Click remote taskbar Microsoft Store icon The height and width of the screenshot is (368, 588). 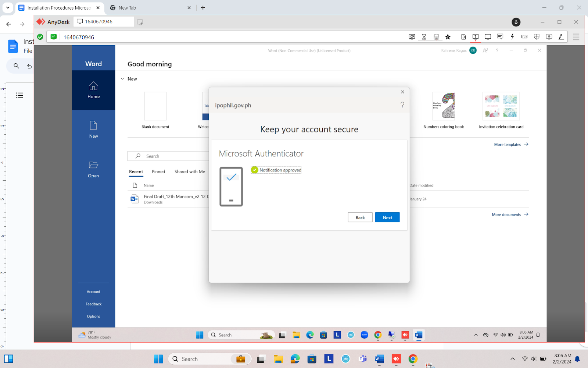pyautogui.click(x=323, y=335)
